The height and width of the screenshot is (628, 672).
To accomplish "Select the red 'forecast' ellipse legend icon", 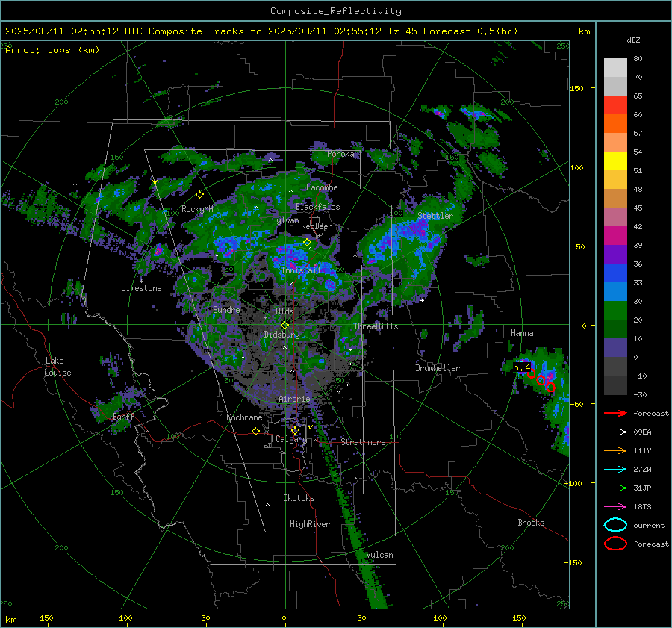I will tap(615, 544).
